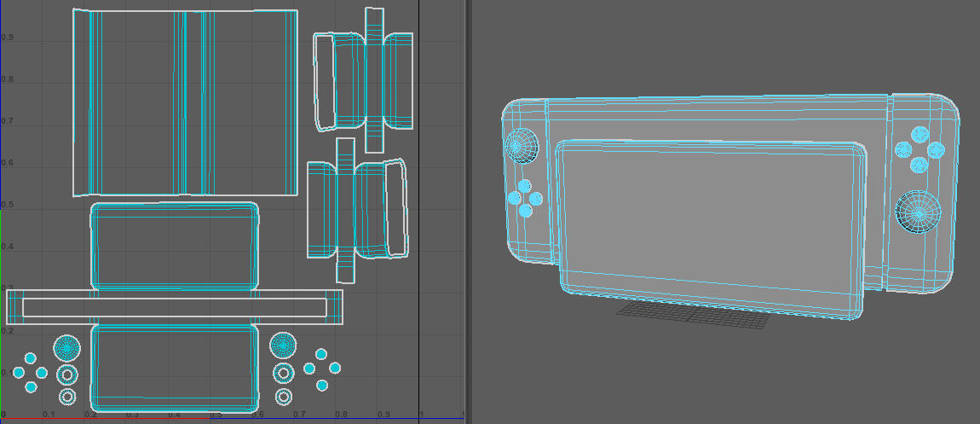Click bottom-left concentric ring UV island
The height and width of the screenshot is (424, 980).
67,397
